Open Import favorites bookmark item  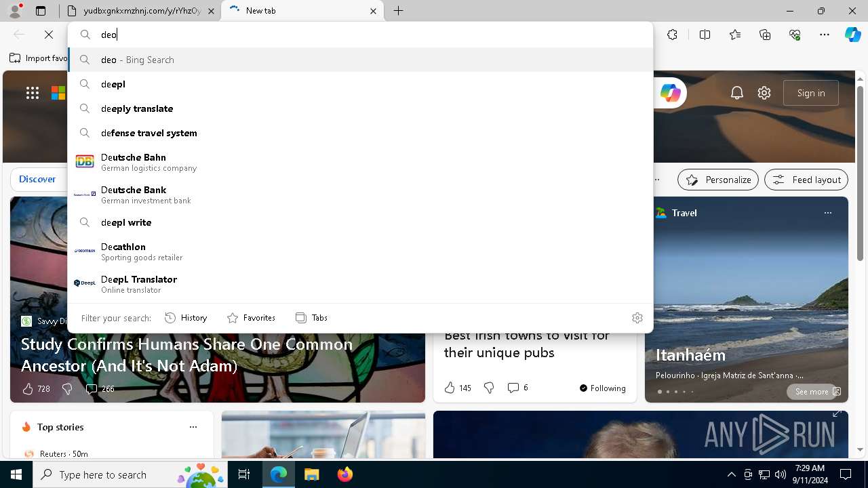click(x=39, y=58)
